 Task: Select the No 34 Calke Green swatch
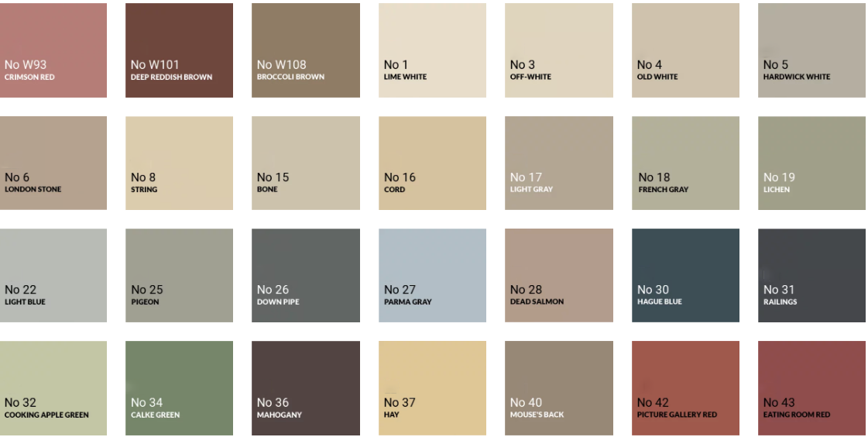click(180, 388)
